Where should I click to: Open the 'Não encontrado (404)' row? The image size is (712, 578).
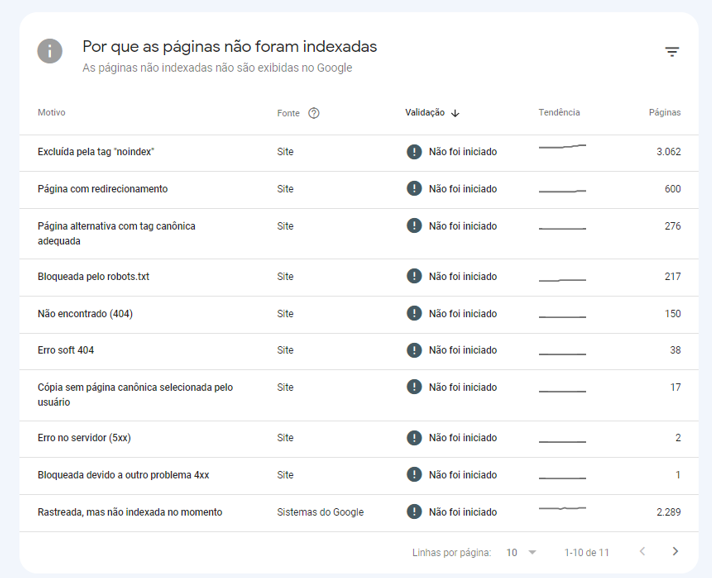click(85, 314)
